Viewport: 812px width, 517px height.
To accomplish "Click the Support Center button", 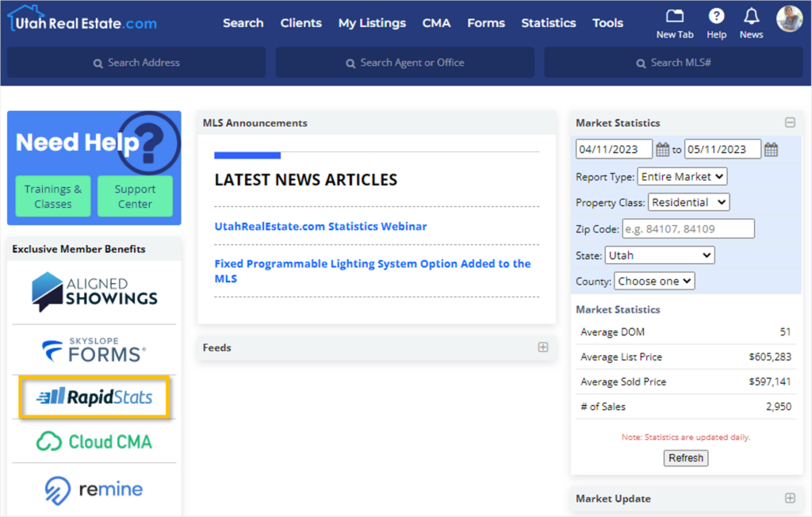I will [135, 197].
